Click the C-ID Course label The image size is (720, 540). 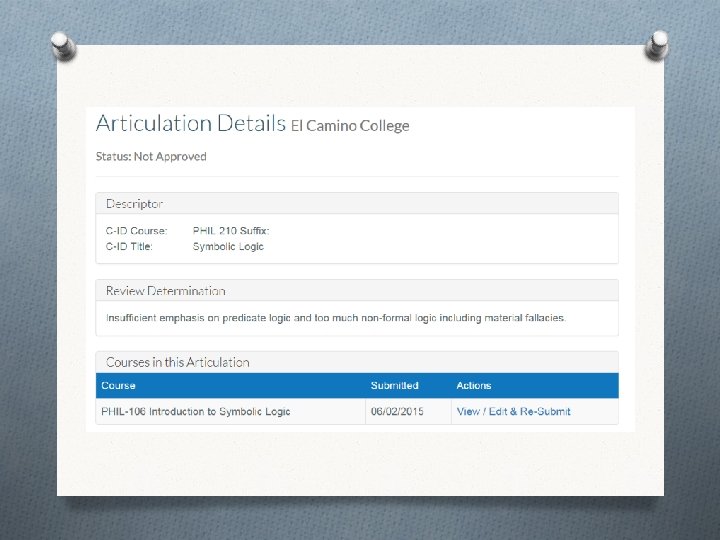pos(130,231)
